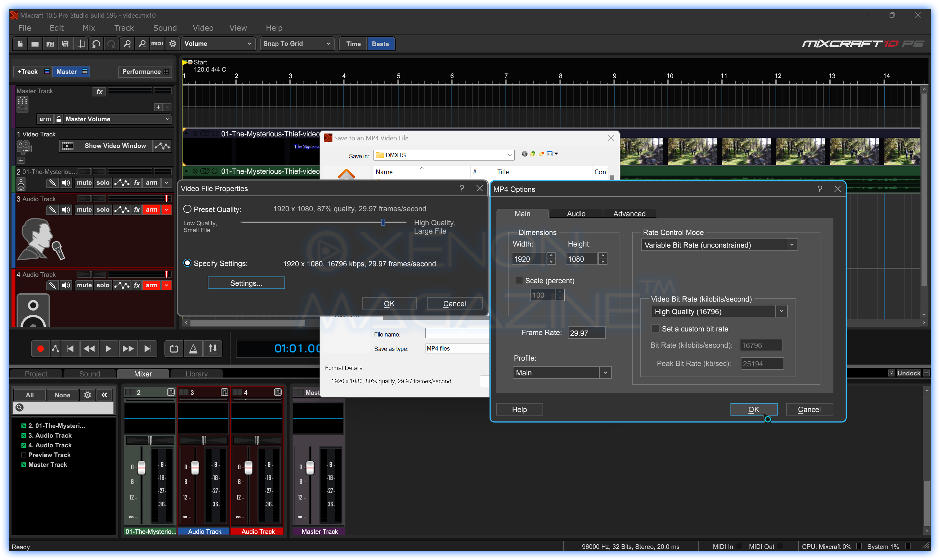Open the Snap To Grid dropdown
Screen dimensions: 940x560
(x=297, y=44)
